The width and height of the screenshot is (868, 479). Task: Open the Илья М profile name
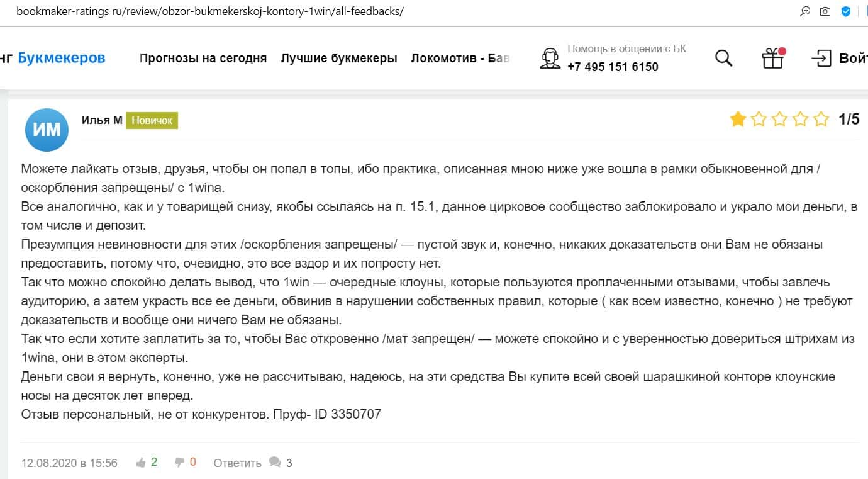[102, 120]
